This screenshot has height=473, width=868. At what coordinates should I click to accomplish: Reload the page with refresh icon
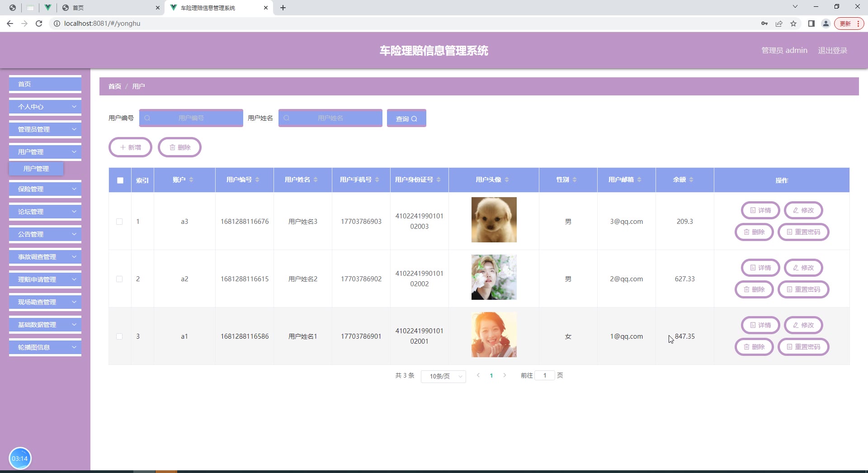pyautogui.click(x=39, y=24)
